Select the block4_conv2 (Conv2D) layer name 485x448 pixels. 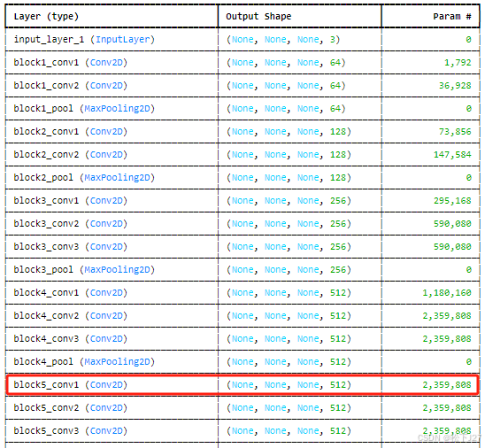point(71,316)
